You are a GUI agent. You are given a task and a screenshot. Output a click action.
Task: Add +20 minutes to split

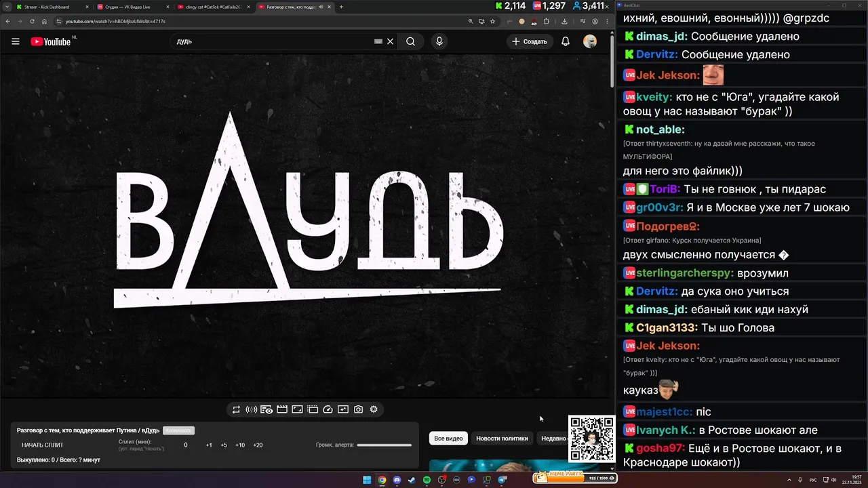click(258, 445)
